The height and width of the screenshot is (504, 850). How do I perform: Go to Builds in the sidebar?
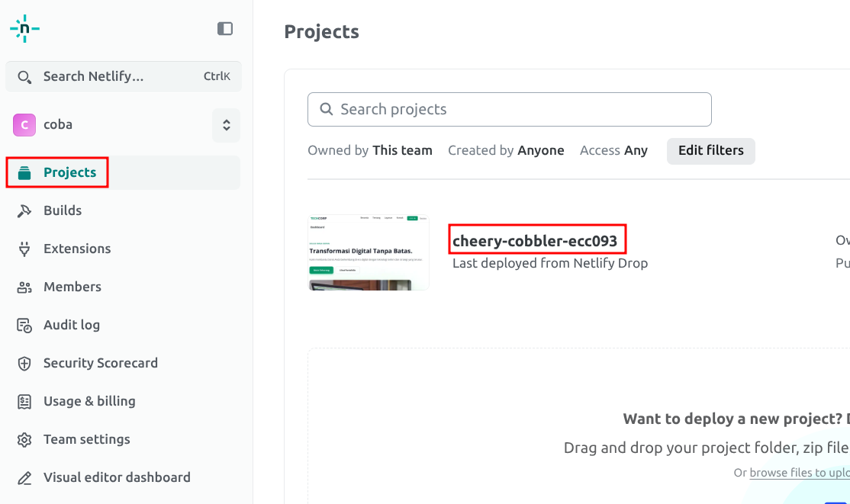coord(124,210)
